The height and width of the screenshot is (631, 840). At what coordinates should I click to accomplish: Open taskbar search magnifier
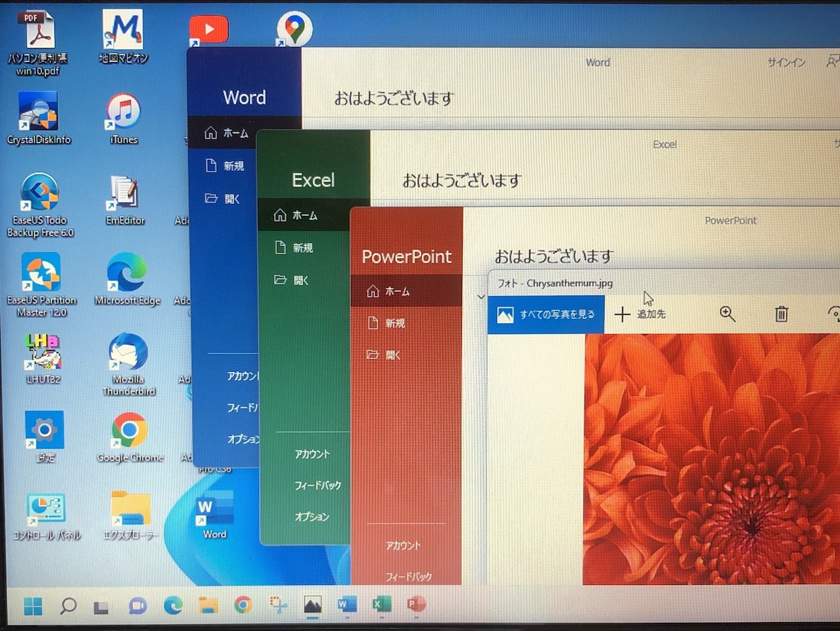tap(67, 606)
